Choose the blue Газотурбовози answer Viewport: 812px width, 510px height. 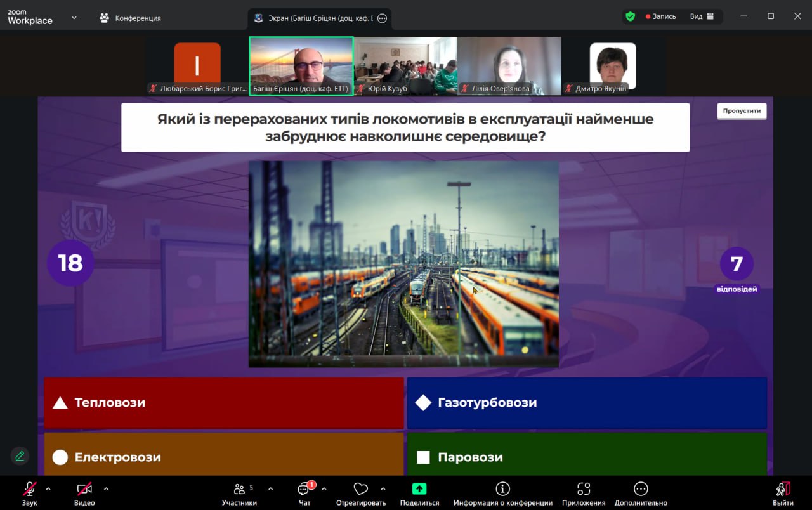click(x=587, y=403)
